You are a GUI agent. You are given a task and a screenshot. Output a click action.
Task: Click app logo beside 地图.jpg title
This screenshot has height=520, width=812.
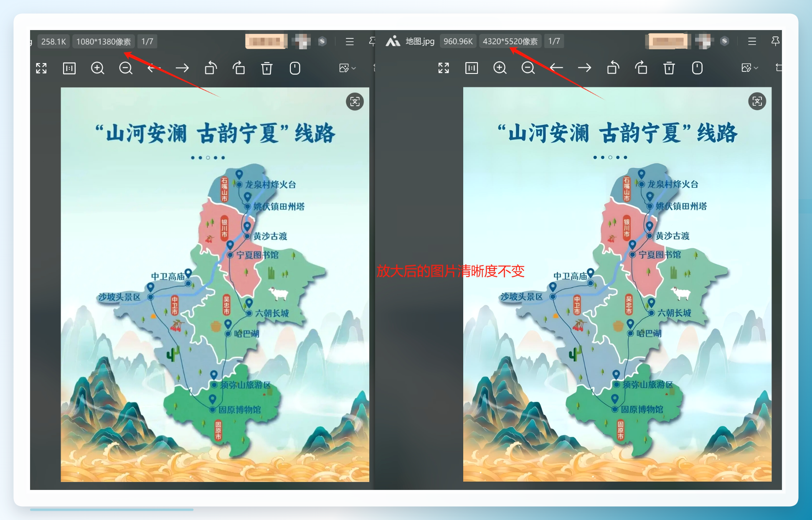coord(393,41)
